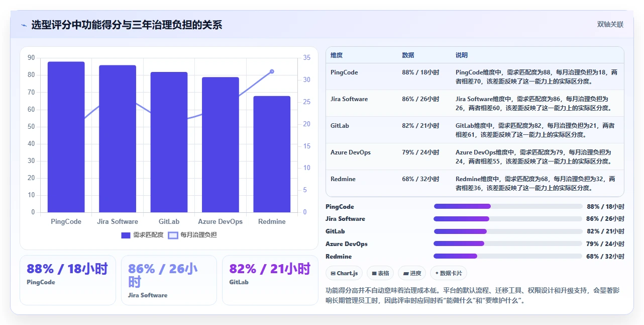Click the 86% / 26小时 table cell
The width and height of the screenshot is (644, 325).
pos(420,99)
